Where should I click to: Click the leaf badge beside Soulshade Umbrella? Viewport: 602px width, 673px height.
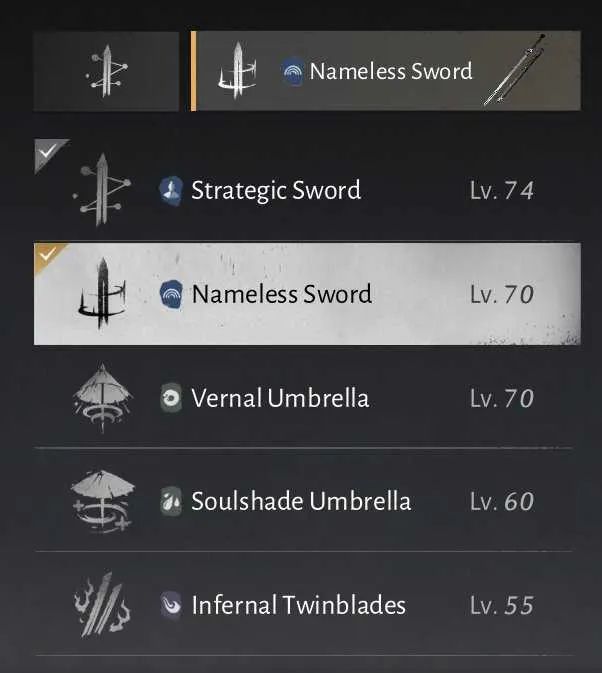[x=171, y=501]
